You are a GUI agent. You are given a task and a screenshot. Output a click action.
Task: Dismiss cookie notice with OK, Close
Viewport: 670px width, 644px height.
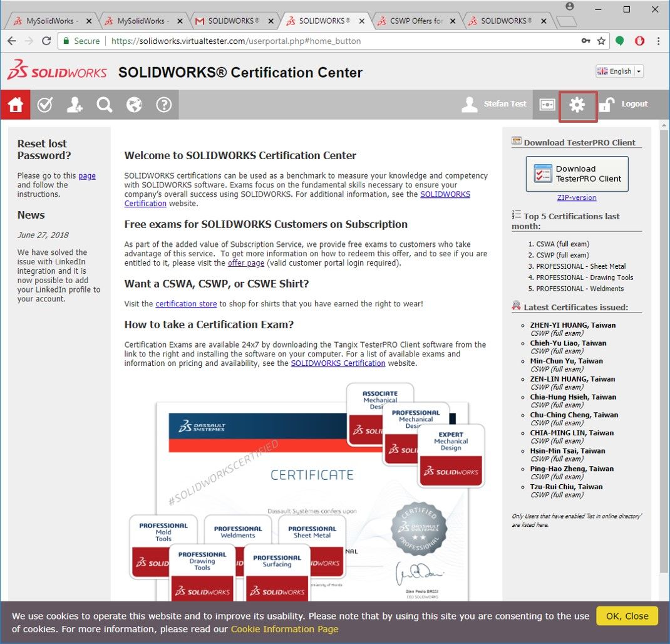click(x=627, y=616)
